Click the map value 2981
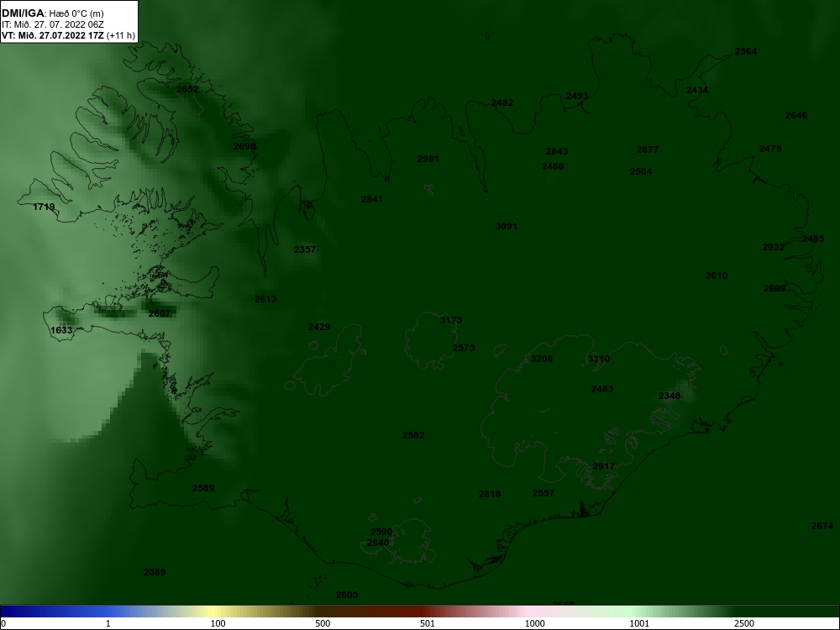Image resolution: width=840 pixels, height=630 pixels. coord(428,159)
